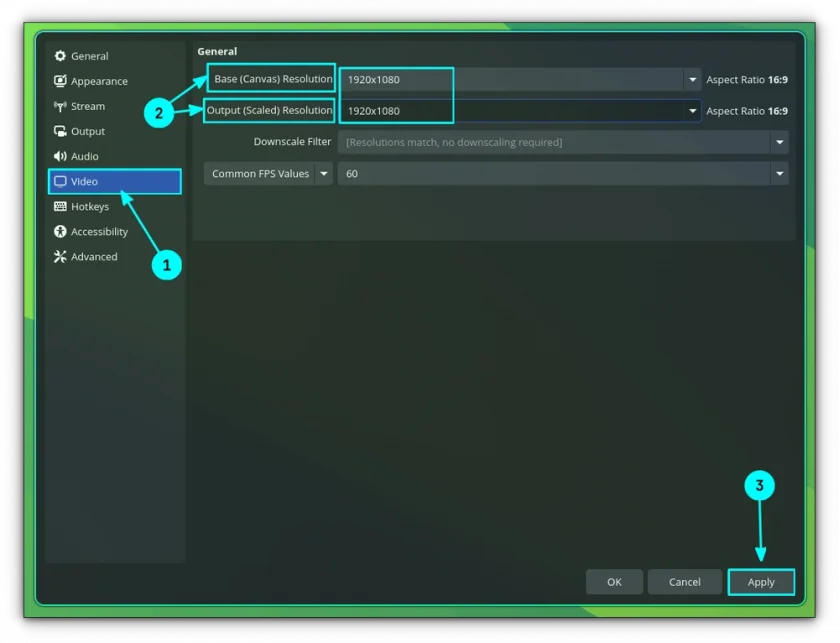Image resolution: width=840 pixels, height=643 pixels.
Task: Select the Video settings tab
Action: (x=115, y=182)
